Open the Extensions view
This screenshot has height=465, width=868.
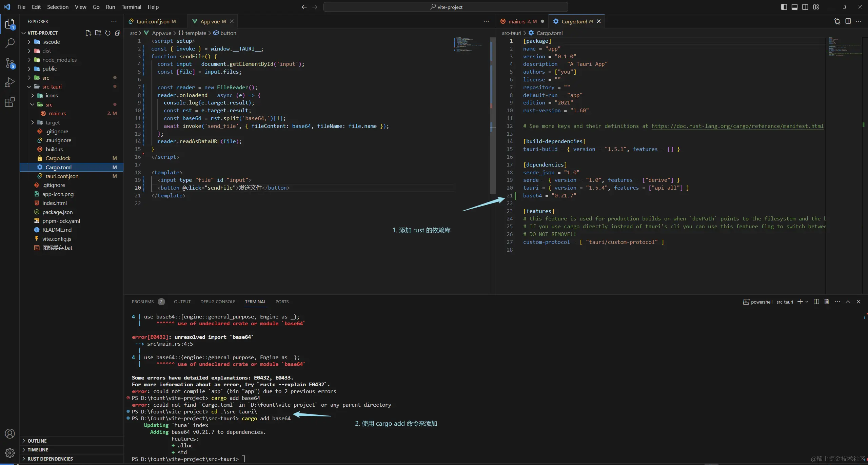point(10,102)
